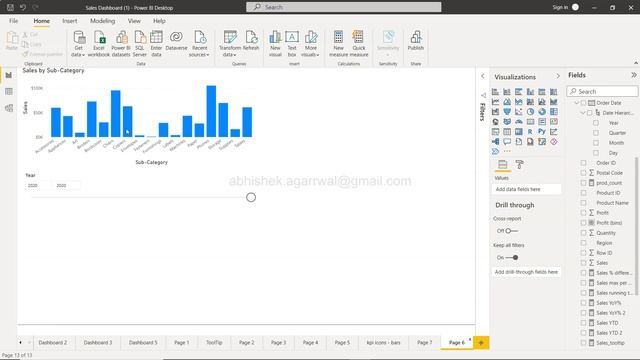Viewport: 640px width, 360px height.
Task: Click the Refresh button
Action: pos(251,40)
